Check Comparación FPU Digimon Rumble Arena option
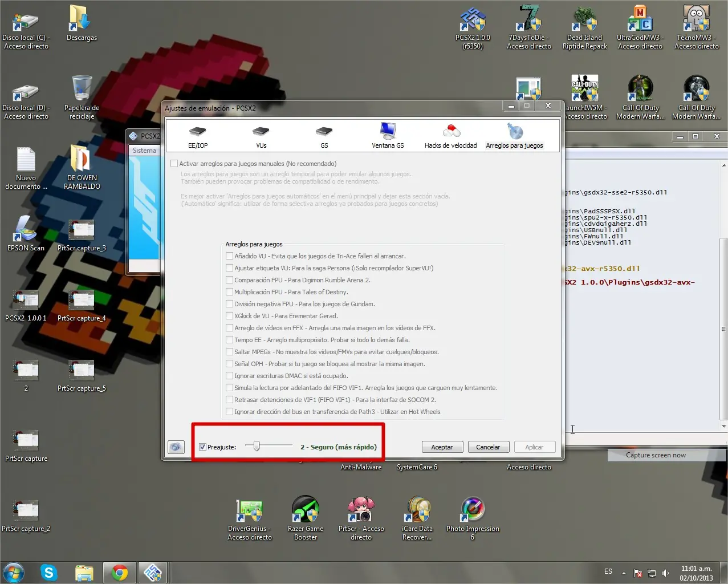The image size is (728, 584). click(229, 280)
